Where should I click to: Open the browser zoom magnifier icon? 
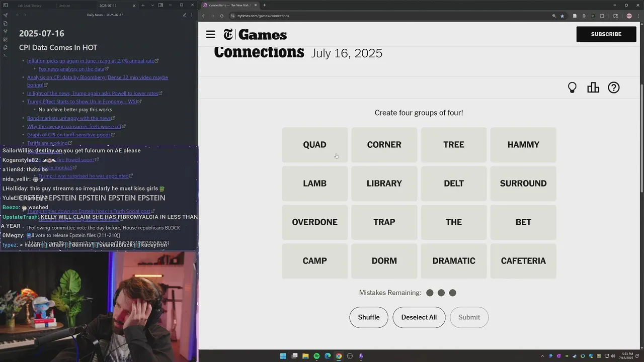point(554,16)
